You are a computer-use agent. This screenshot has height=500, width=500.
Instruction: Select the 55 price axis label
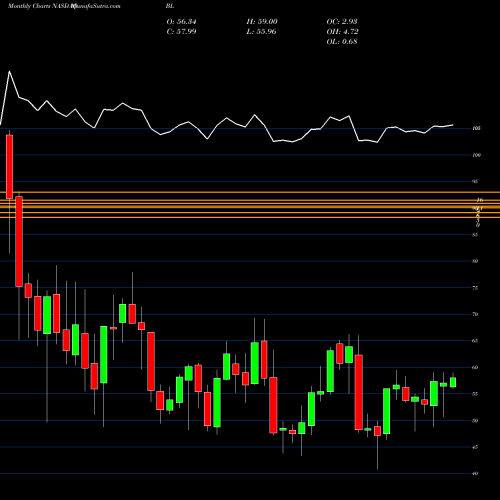(475, 394)
